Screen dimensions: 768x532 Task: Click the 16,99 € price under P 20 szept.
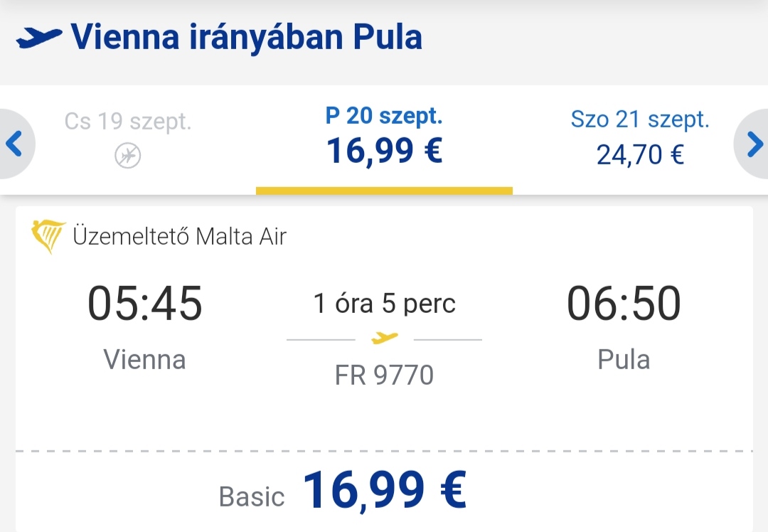(x=385, y=151)
